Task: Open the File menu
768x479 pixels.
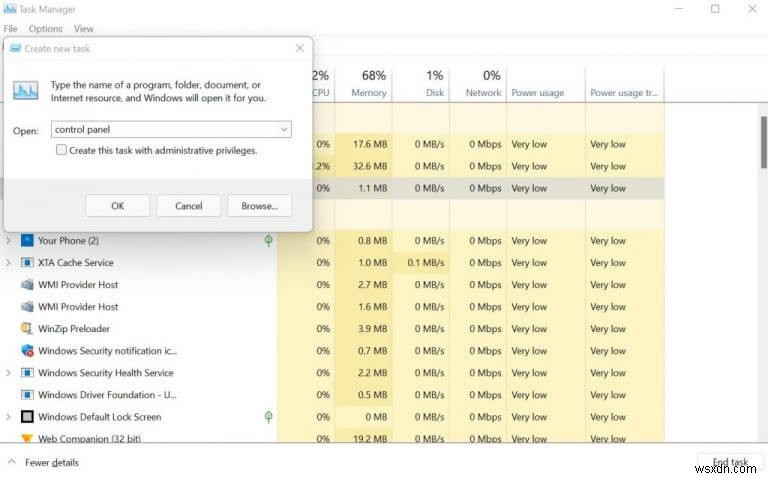Action: [10, 29]
